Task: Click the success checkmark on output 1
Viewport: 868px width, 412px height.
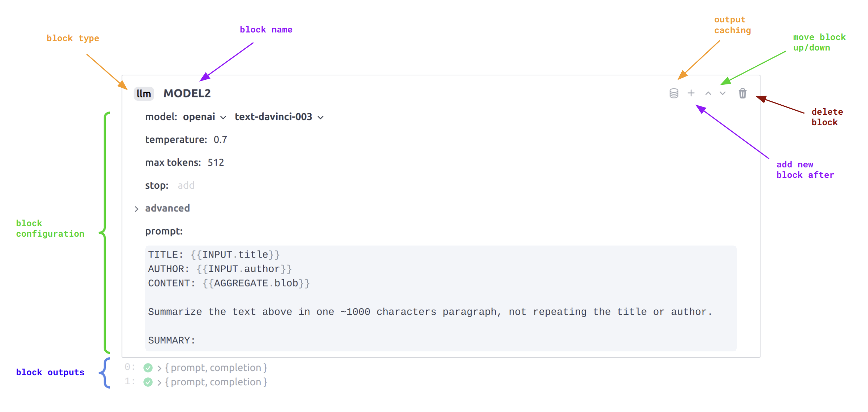Action: coord(147,382)
